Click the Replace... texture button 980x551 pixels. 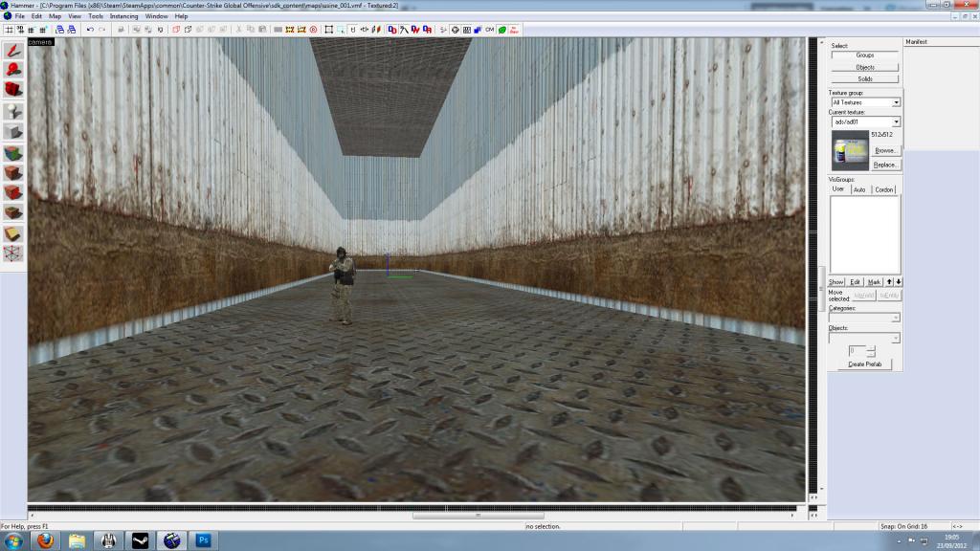[885, 165]
